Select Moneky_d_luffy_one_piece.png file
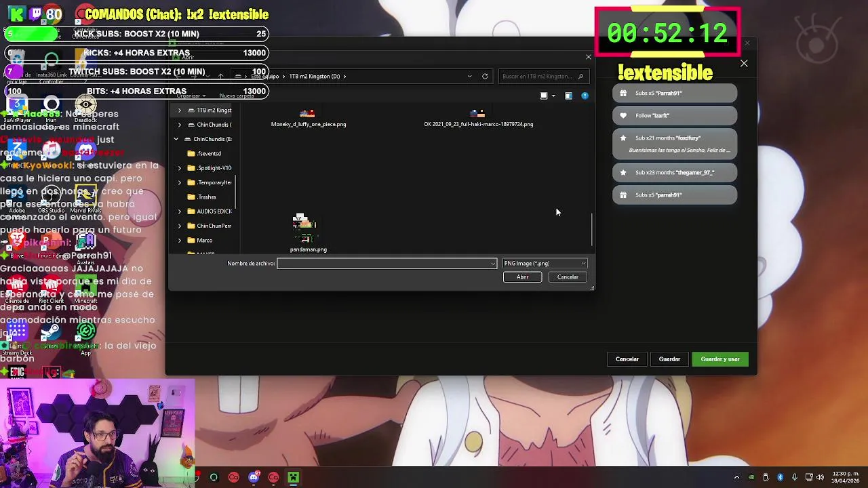The height and width of the screenshot is (488, 868). (309, 119)
